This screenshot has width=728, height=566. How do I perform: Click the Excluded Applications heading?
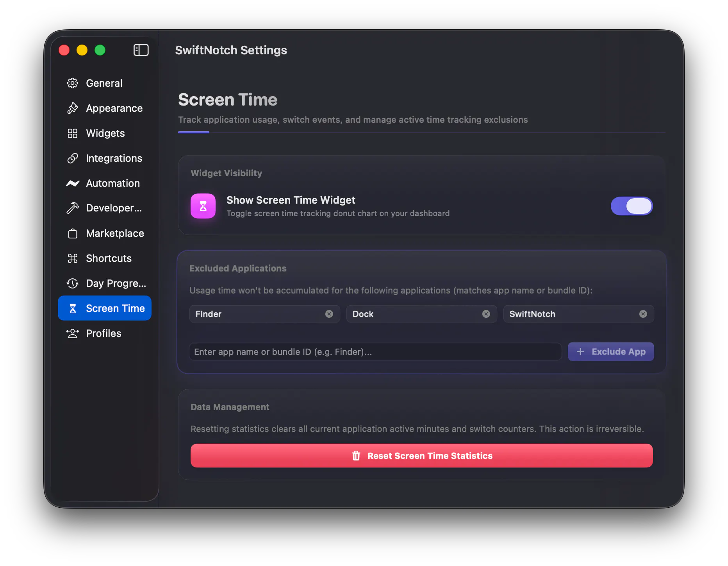pos(238,269)
